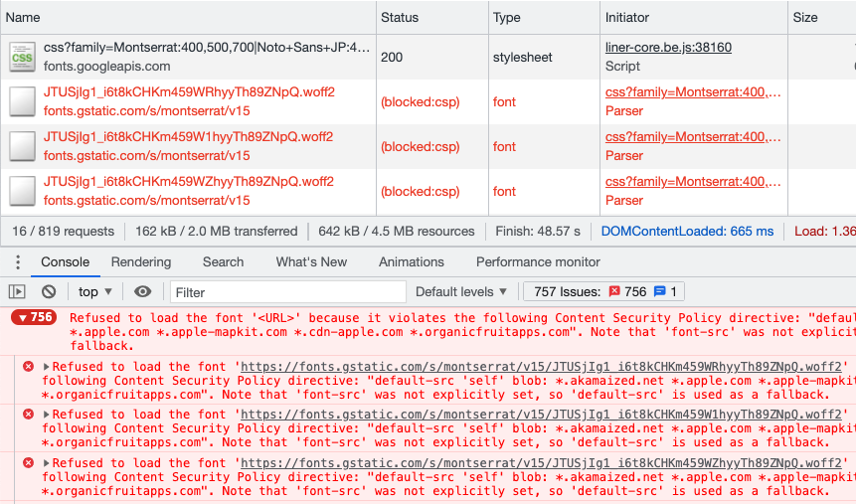Click the red error issues icon

click(x=614, y=291)
